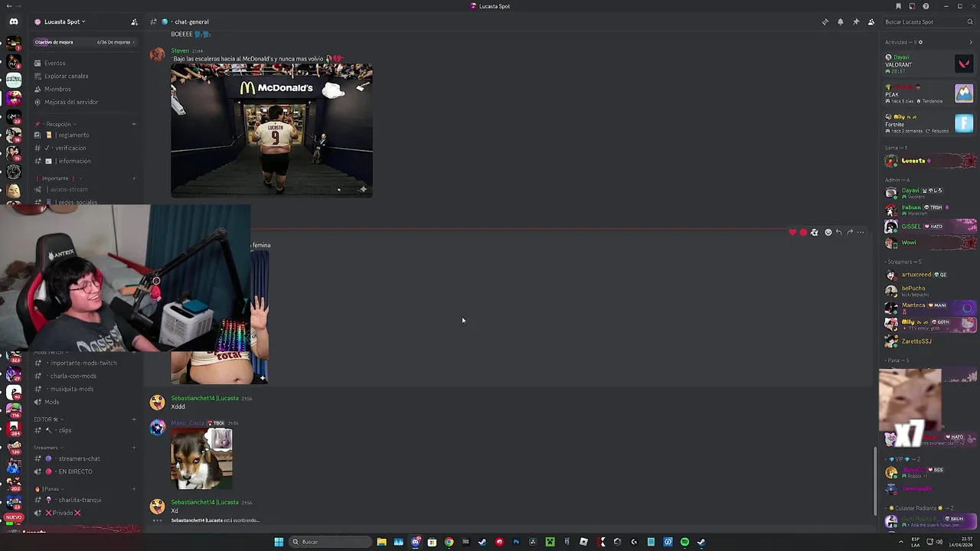The width and height of the screenshot is (980, 551).
Task: Open notification settings bell icon
Action: click(x=840, y=22)
